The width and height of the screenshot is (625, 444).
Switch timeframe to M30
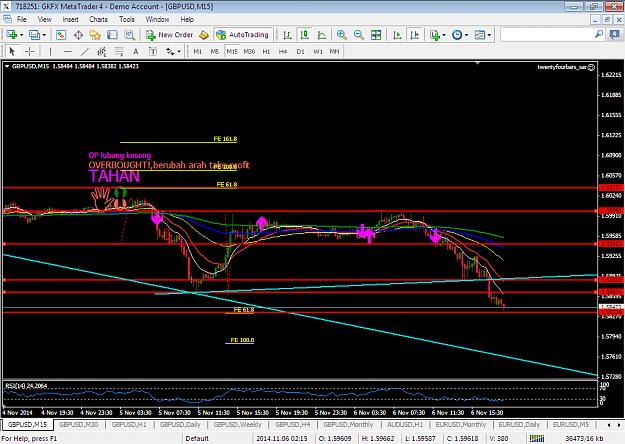(249, 51)
